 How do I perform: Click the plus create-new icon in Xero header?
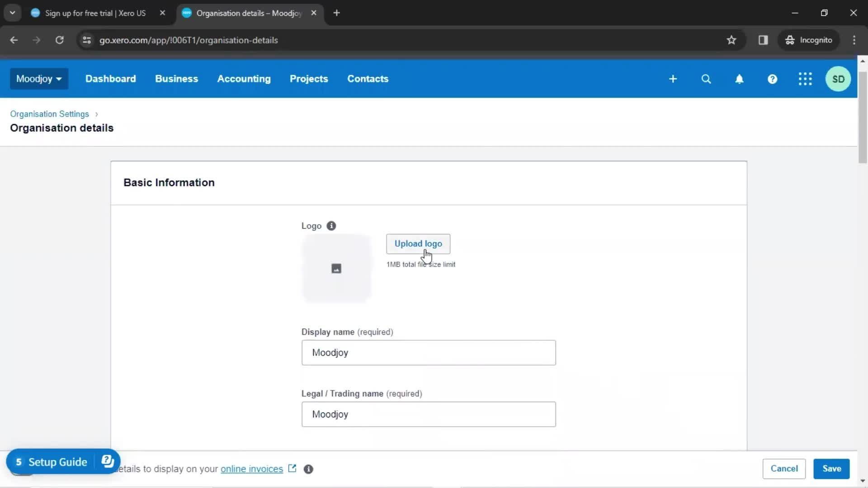[673, 79]
